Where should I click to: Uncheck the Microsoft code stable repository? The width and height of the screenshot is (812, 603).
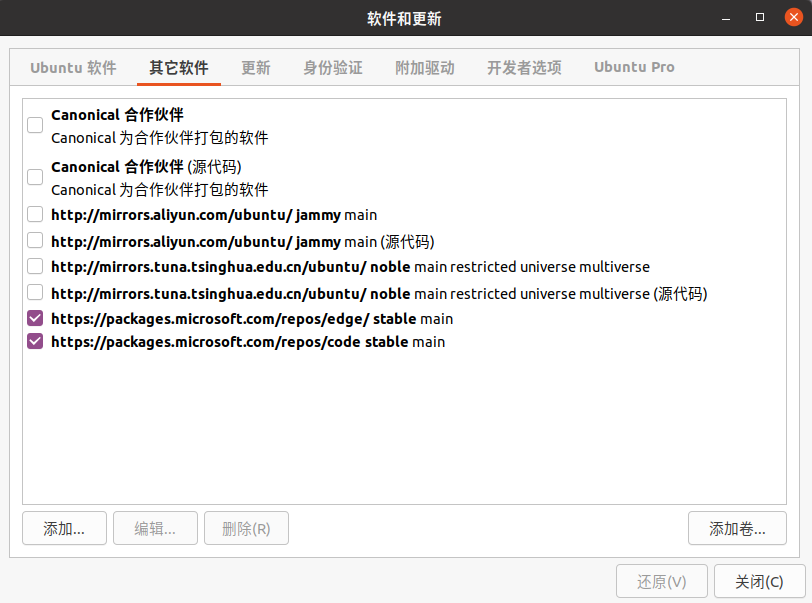(34, 342)
